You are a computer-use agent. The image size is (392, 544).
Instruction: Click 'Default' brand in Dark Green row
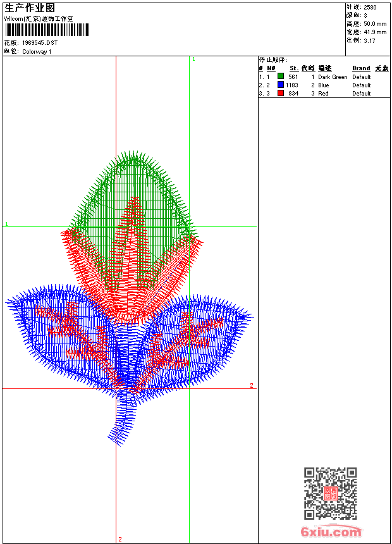(362, 77)
